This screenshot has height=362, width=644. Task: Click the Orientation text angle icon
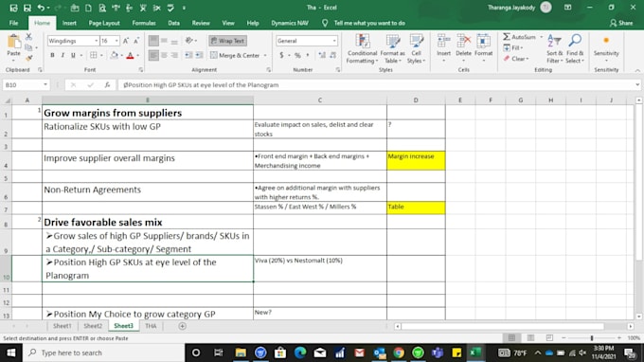[189, 40]
